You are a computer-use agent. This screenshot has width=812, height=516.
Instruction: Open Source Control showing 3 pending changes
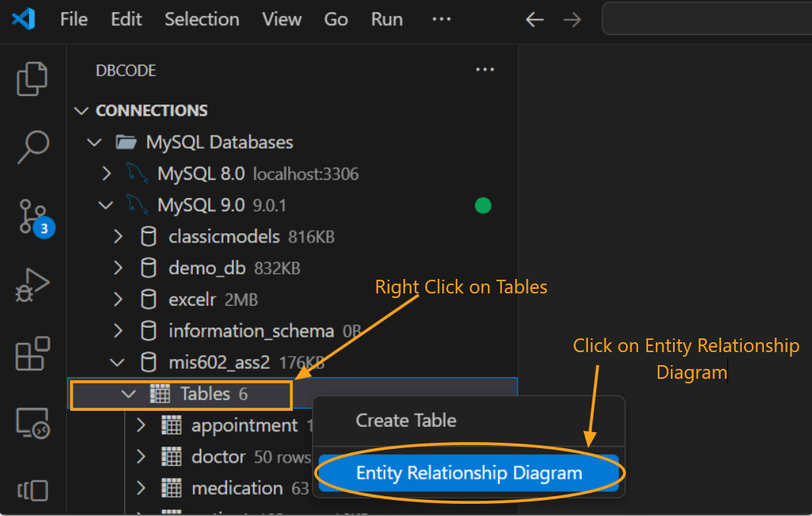[x=32, y=216]
